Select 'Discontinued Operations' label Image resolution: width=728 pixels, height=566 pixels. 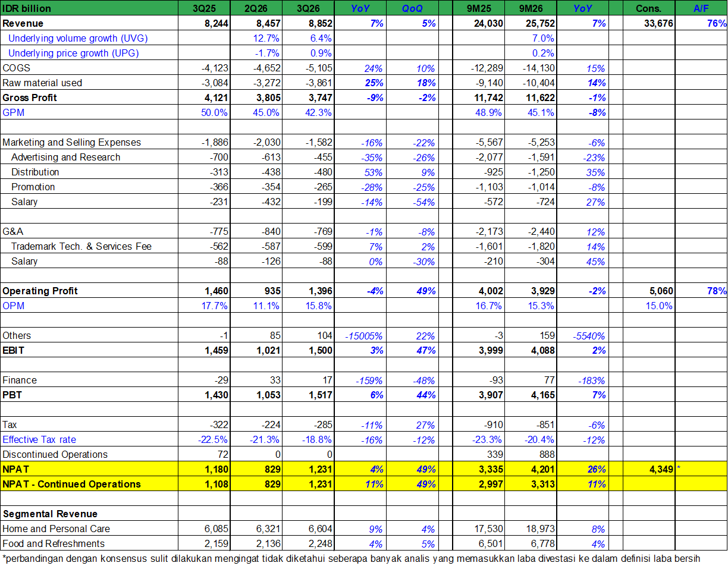pyautogui.click(x=55, y=454)
